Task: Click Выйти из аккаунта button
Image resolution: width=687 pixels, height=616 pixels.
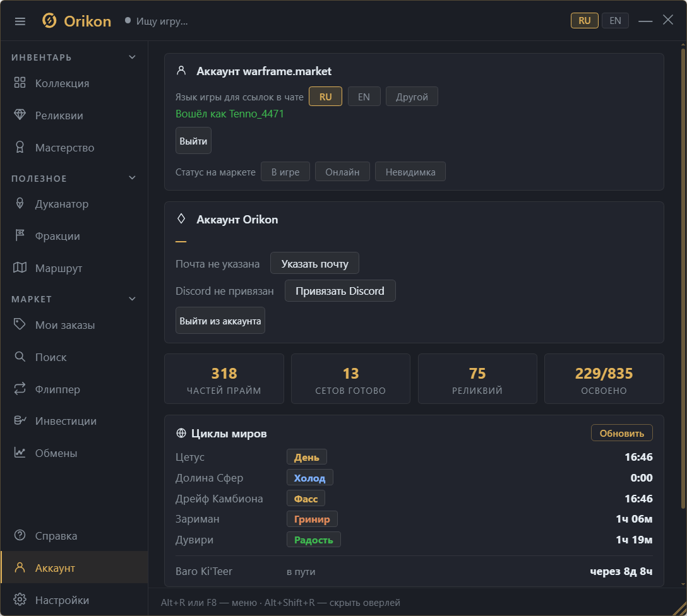Action: [220, 321]
